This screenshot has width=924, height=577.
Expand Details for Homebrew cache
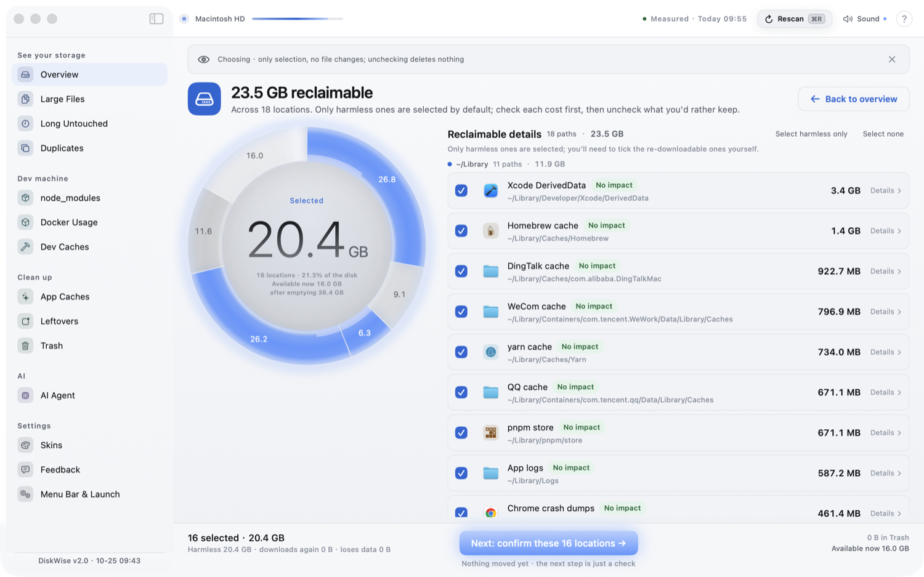(x=886, y=231)
